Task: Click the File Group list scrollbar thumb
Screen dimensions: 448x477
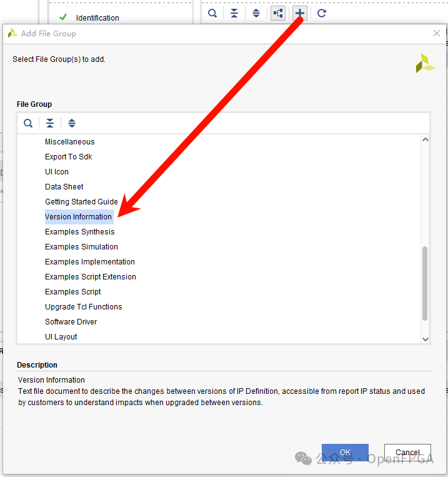Action: (x=425, y=283)
